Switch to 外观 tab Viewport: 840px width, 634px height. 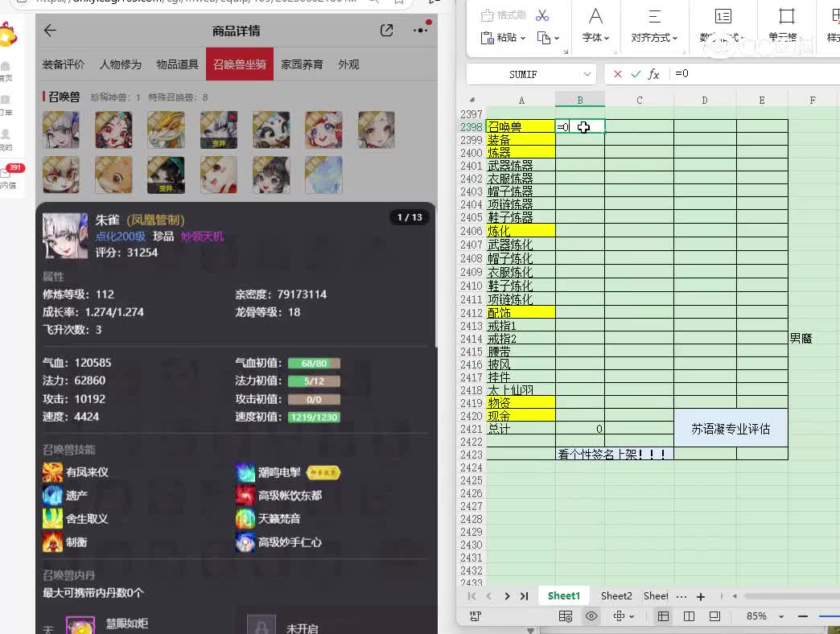pos(348,64)
